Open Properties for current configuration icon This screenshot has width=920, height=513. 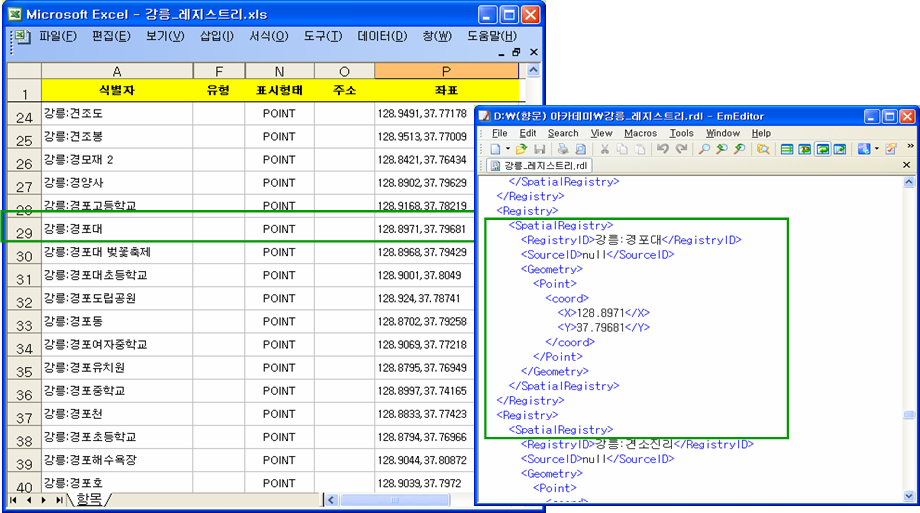pos(891,149)
